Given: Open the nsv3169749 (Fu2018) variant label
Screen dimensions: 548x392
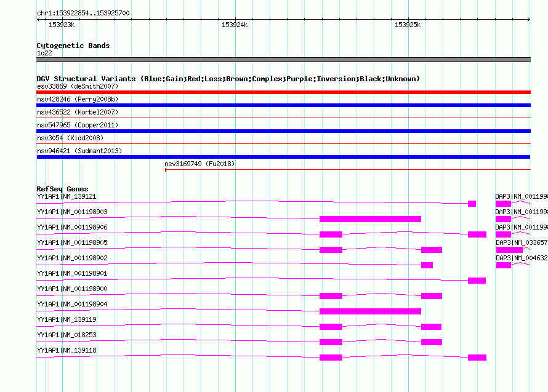Looking at the screenshot, I should click(199, 164).
